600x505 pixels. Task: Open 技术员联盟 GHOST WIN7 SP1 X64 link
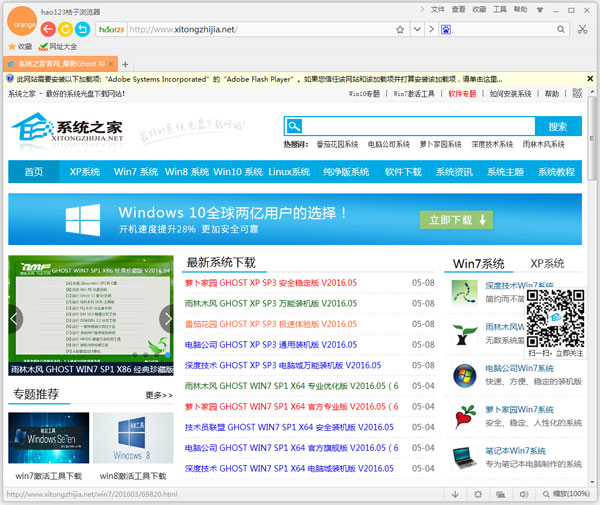(x=289, y=427)
